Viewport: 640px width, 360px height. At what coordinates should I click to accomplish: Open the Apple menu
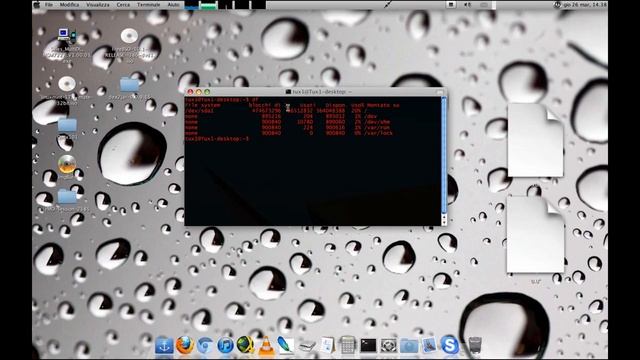coord(37,5)
